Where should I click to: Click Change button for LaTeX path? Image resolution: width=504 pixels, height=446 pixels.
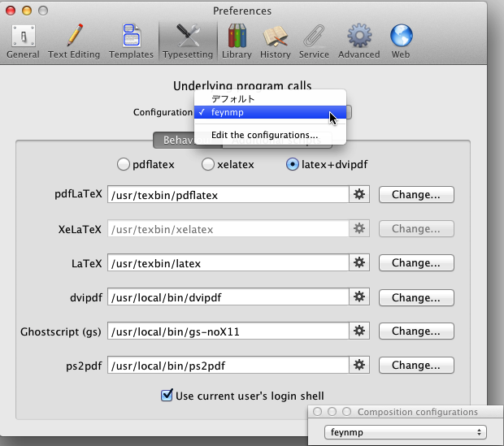tap(416, 263)
